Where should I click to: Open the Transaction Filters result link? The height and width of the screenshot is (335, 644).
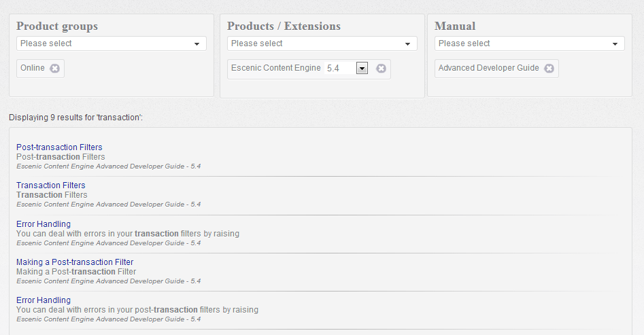51,186
